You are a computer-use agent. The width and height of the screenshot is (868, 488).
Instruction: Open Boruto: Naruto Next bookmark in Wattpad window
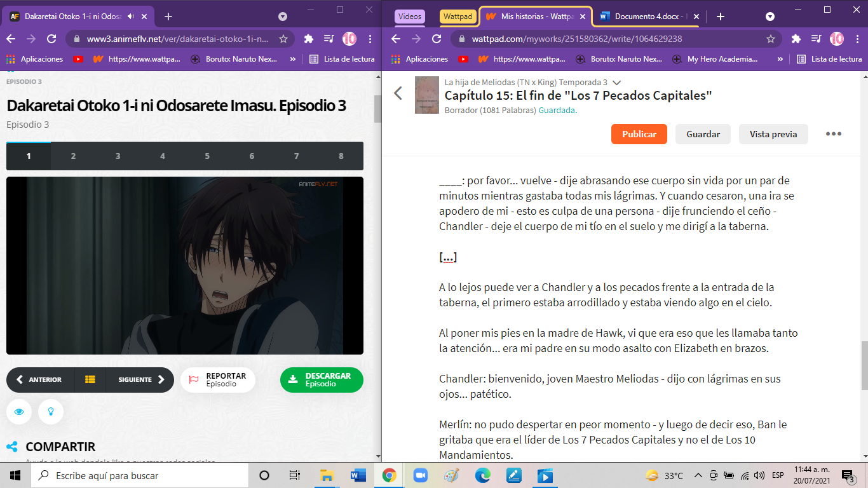tap(620, 59)
